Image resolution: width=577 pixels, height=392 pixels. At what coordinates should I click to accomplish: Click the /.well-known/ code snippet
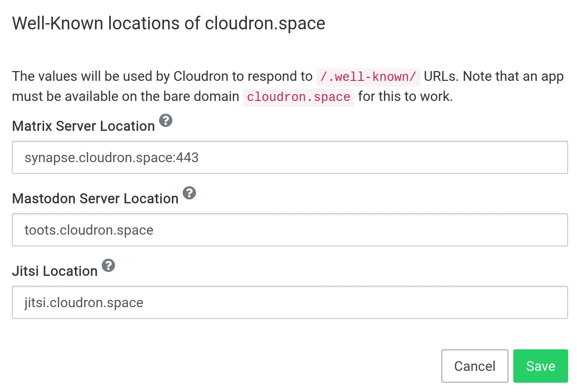368,77
